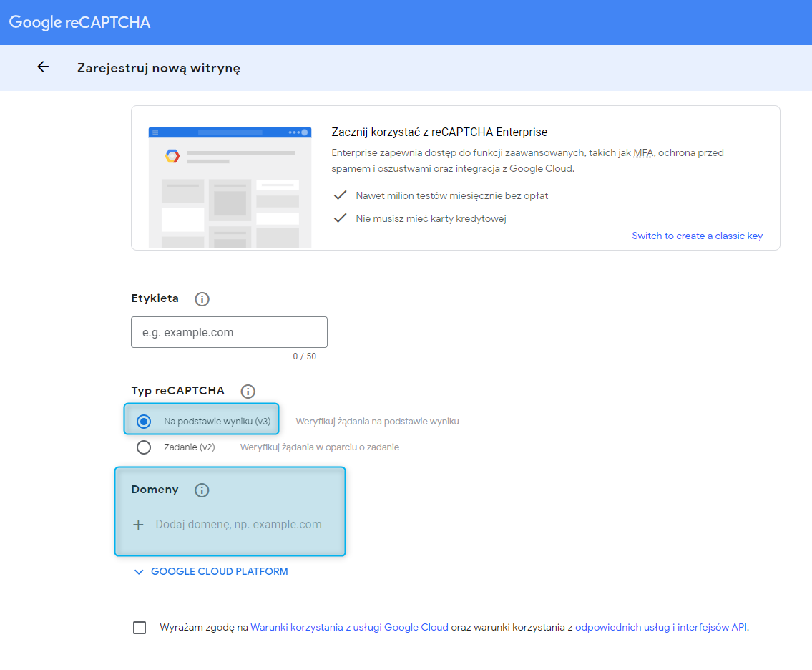Expand the GOOGLE CLOUD PLATFORM section
This screenshot has width=812, height=670.
tap(211, 571)
